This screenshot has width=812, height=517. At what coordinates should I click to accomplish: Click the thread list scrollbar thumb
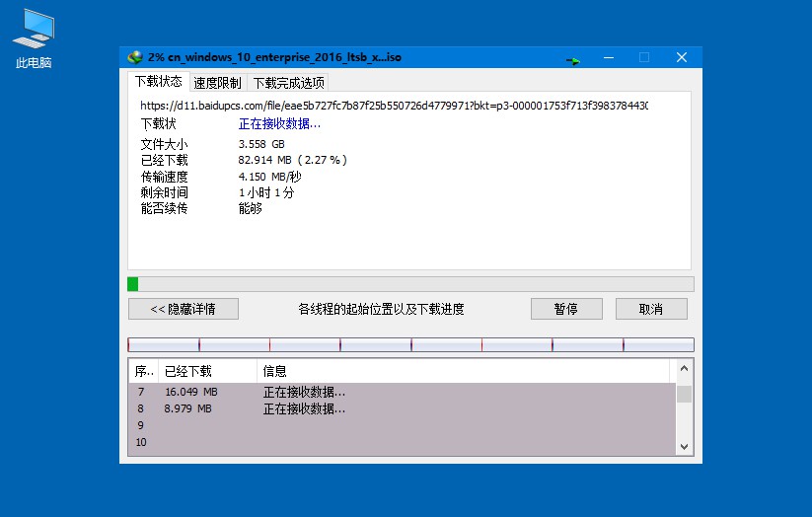(x=684, y=395)
